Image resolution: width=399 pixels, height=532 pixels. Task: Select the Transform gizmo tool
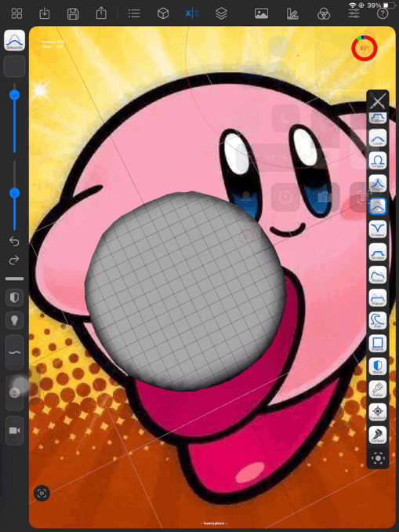378,412
